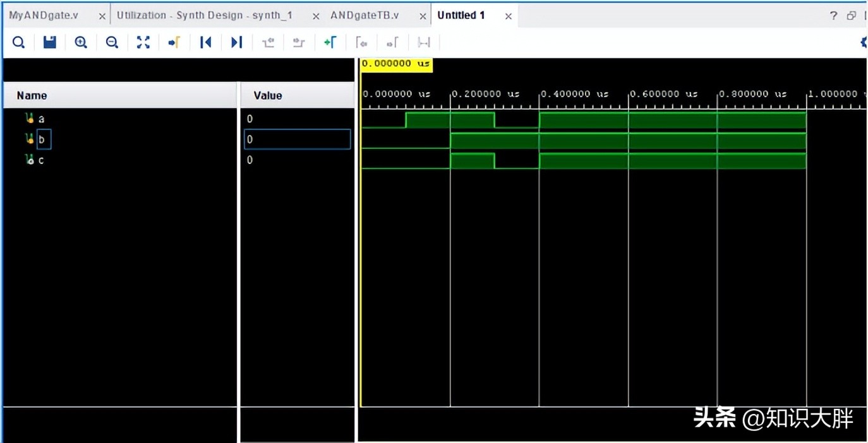
Task: Open the ANDgateTB.v tab
Action: (366, 15)
